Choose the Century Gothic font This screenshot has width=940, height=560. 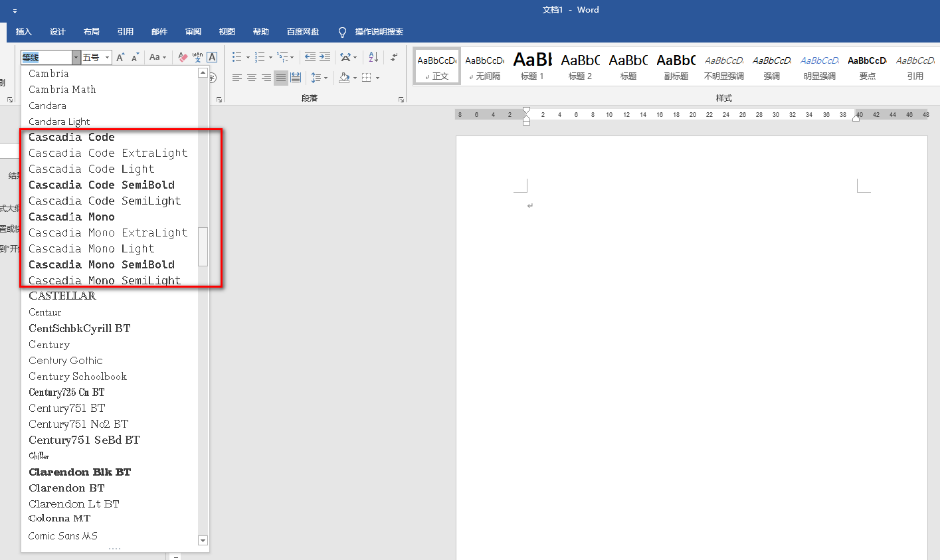(x=66, y=360)
